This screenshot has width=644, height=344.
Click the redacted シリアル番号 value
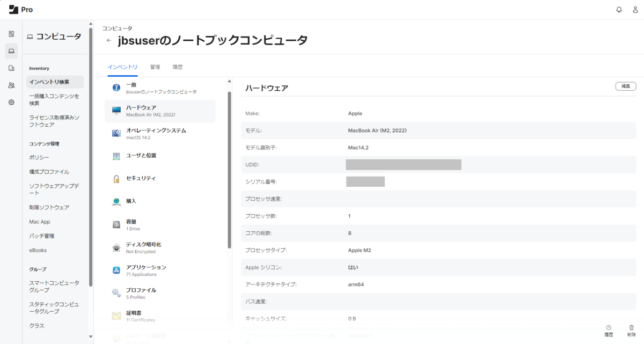(x=365, y=181)
